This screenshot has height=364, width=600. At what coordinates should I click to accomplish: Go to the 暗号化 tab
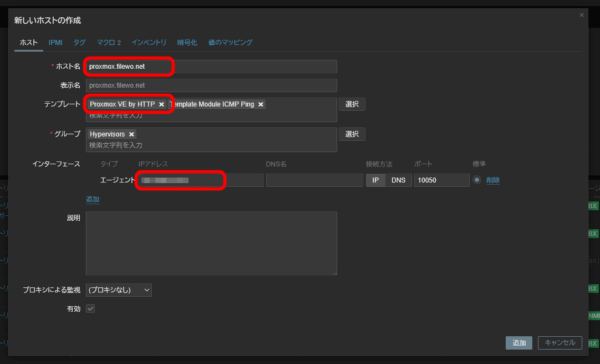187,42
